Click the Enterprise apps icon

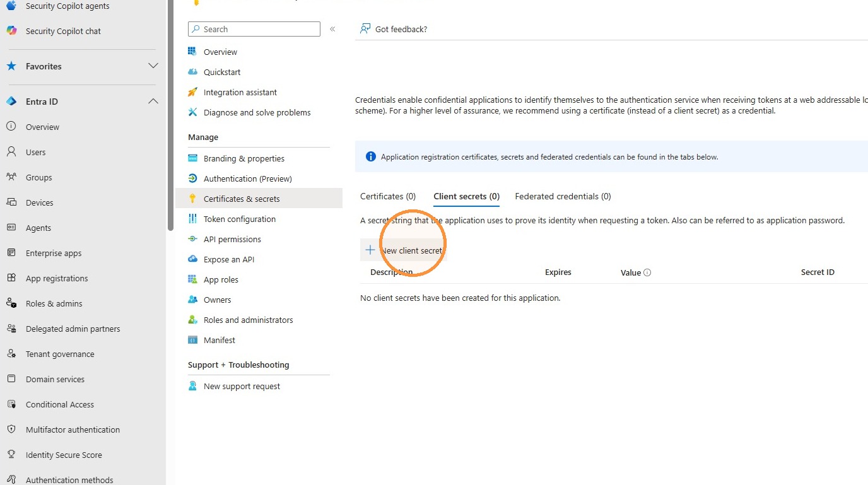point(11,253)
